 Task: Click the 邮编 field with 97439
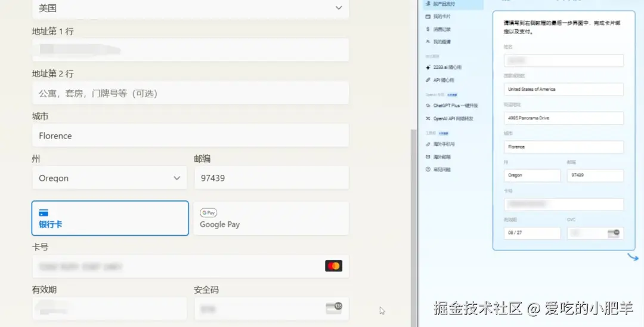click(271, 178)
